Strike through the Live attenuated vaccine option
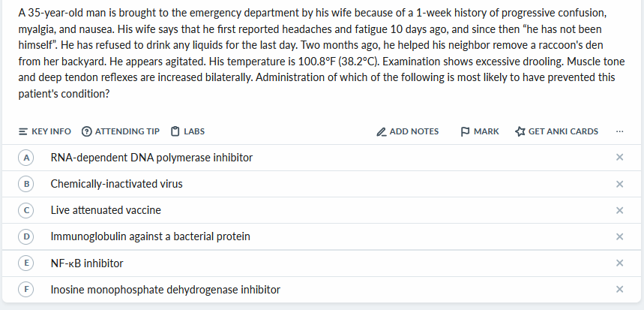The image size is (644, 310). click(619, 210)
